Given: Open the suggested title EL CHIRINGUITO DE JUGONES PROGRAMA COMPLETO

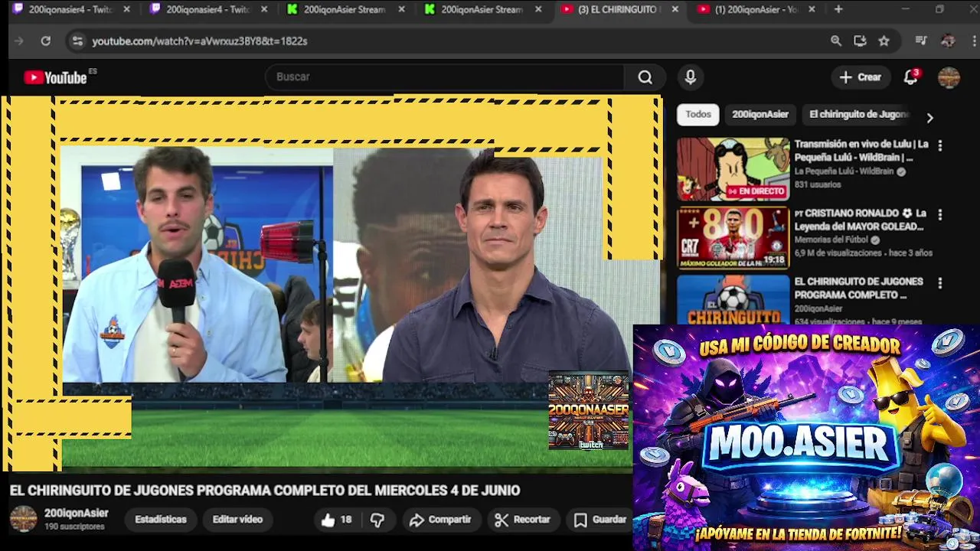Looking at the screenshot, I should coord(859,289).
